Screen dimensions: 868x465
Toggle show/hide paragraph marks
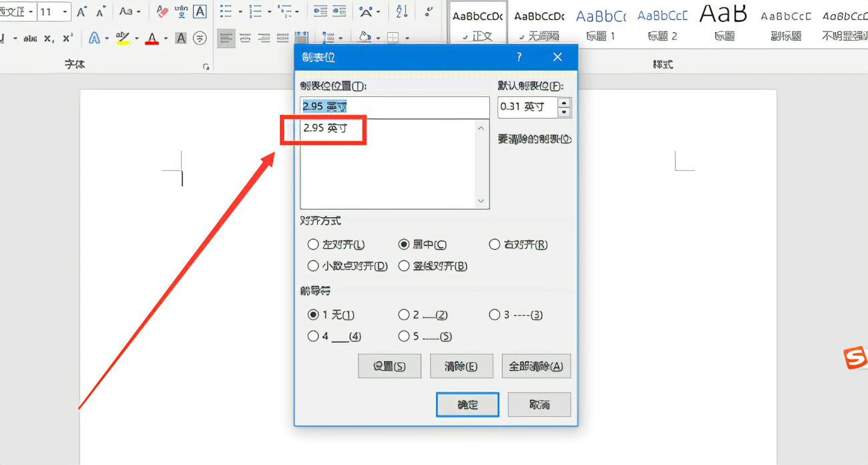point(428,12)
